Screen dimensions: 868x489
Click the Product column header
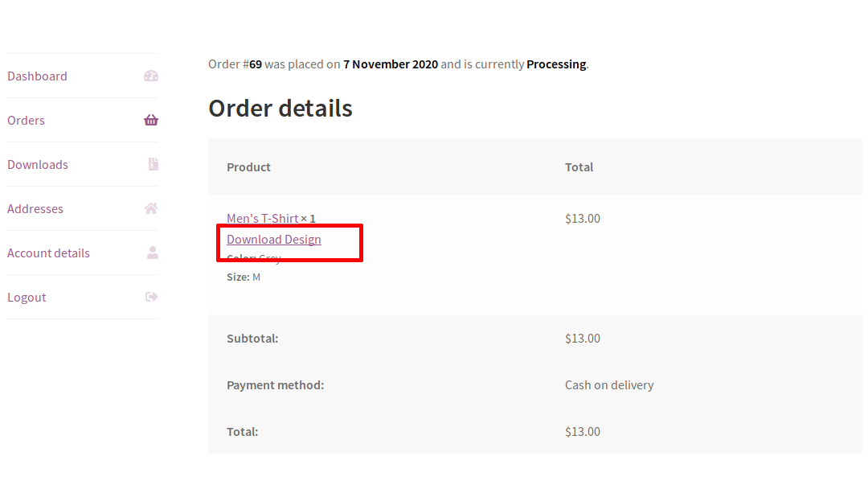[x=248, y=167]
